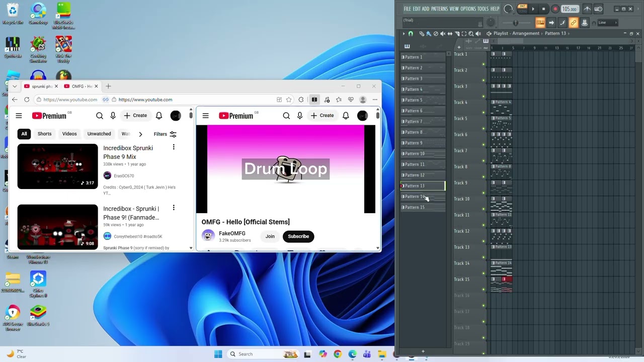Select Pattern 5 in the pattern list
644x362 pixels.
(x=423, y=100)
